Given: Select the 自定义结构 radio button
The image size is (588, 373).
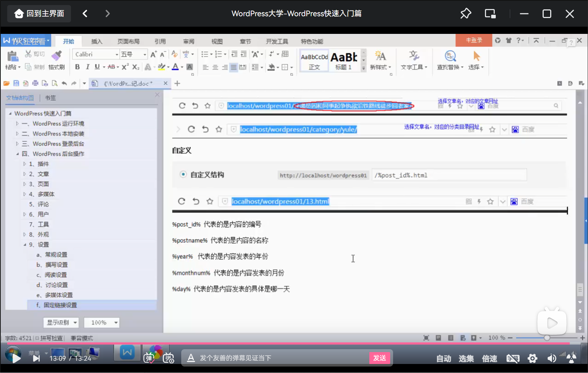Looking at the screenshot, I should point(183,174).
